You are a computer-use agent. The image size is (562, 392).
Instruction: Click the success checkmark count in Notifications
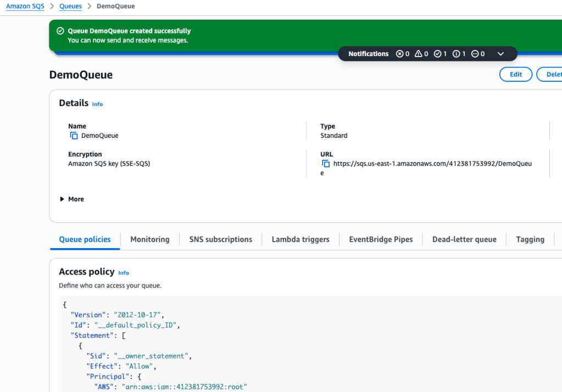point(437,54)
